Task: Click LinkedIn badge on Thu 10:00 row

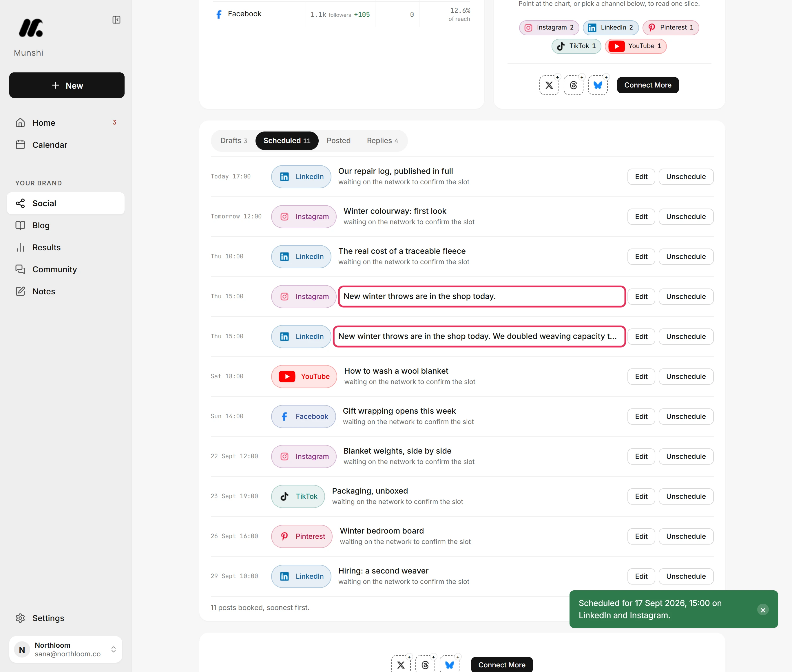Action: [x=301, y=257]
